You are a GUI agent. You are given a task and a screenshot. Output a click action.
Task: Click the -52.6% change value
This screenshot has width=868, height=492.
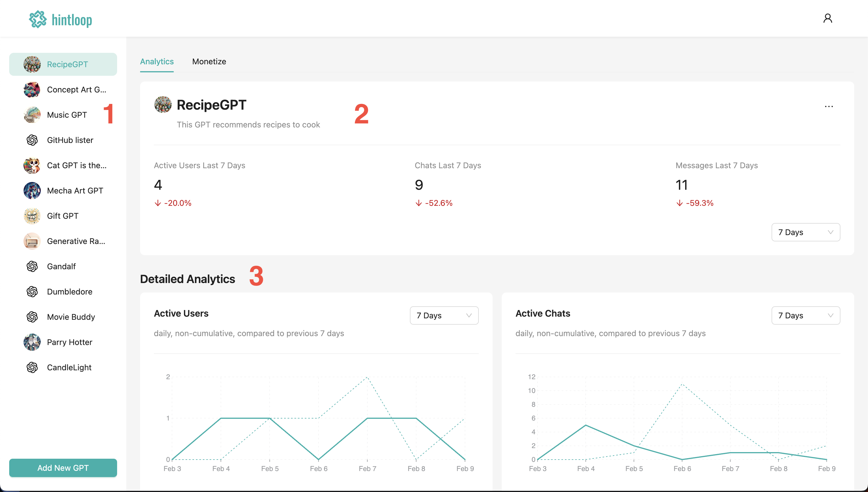(439, 203)
